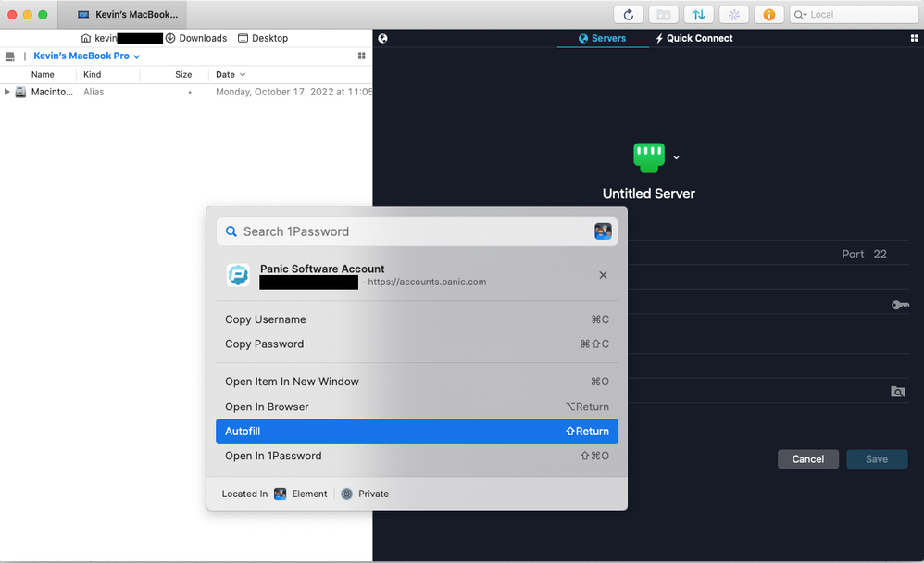Click the 1Password account avatar in search bar

click(603, 231)
